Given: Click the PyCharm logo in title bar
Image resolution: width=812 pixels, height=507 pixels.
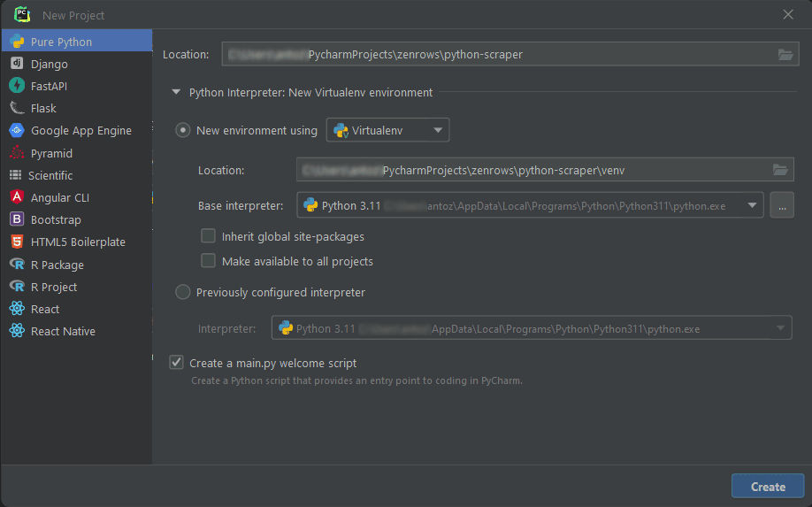Looking at the screenshot, I should click(x=22, y=14).
